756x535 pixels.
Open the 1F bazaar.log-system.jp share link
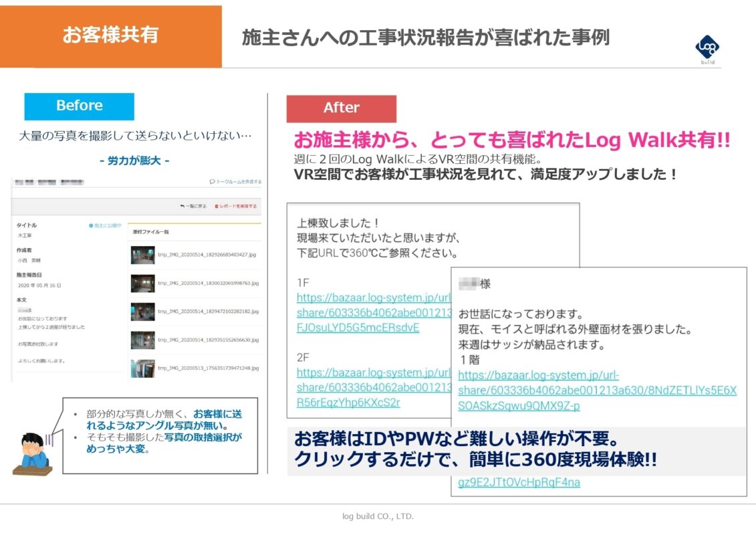click(374, 312)
